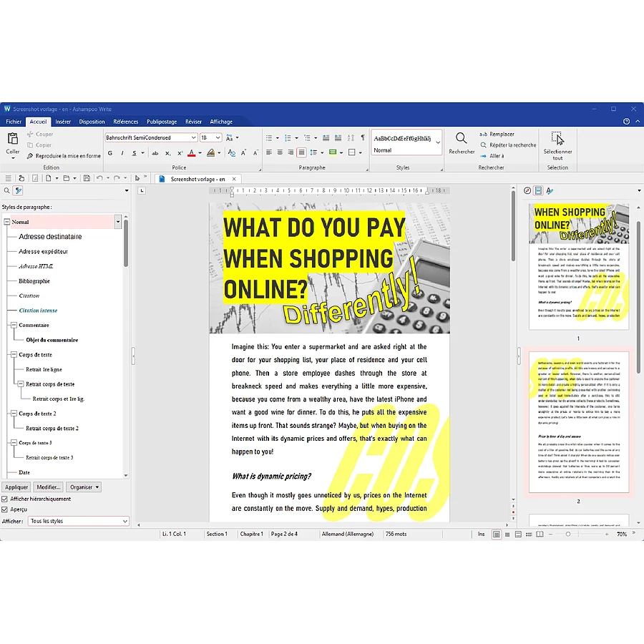
Task: Switch to the Insérer tab
Action: pos(63,122)
